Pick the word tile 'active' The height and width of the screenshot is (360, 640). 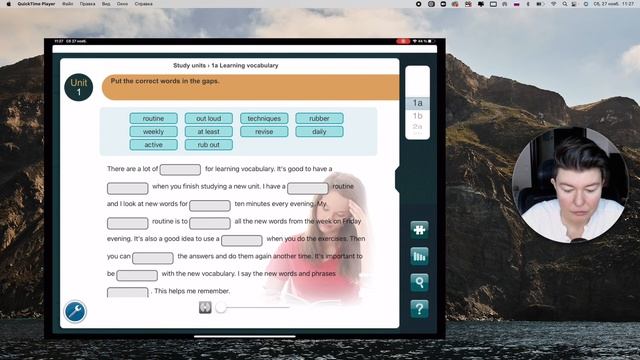coord(153,144)
